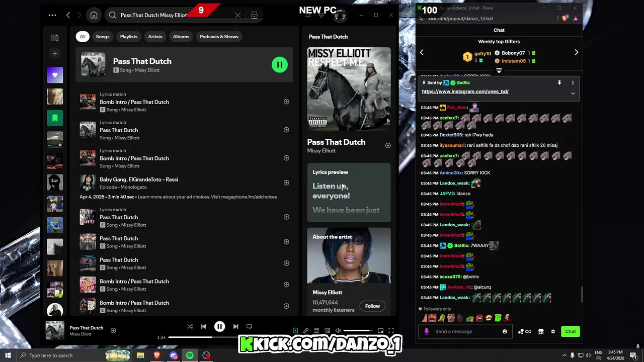This screenshot has width=644, height=362.
Task: Open pinned message three-dot options
Action: coord(573,82)
